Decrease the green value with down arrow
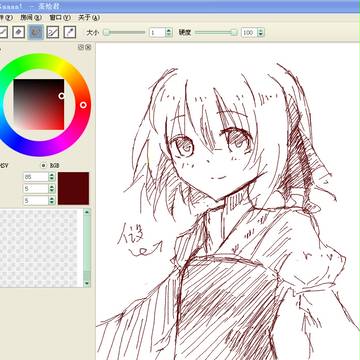Screen dimensions: 360x360 coord(52,191)
